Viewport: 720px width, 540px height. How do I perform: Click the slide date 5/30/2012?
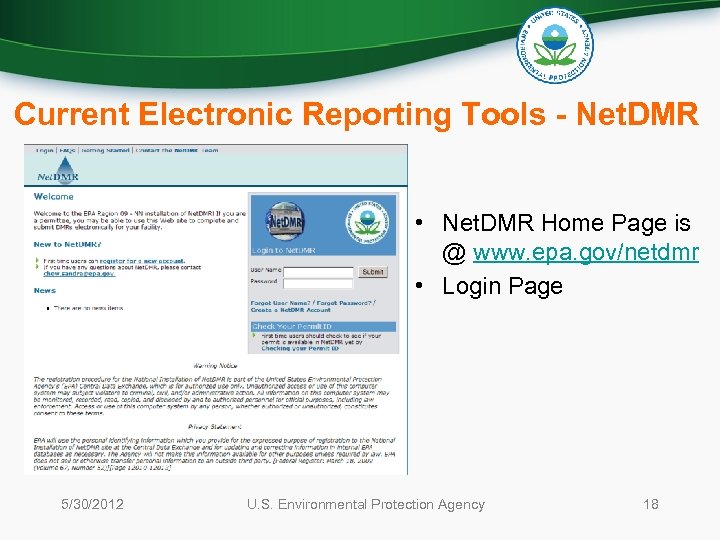pos(92,504)
